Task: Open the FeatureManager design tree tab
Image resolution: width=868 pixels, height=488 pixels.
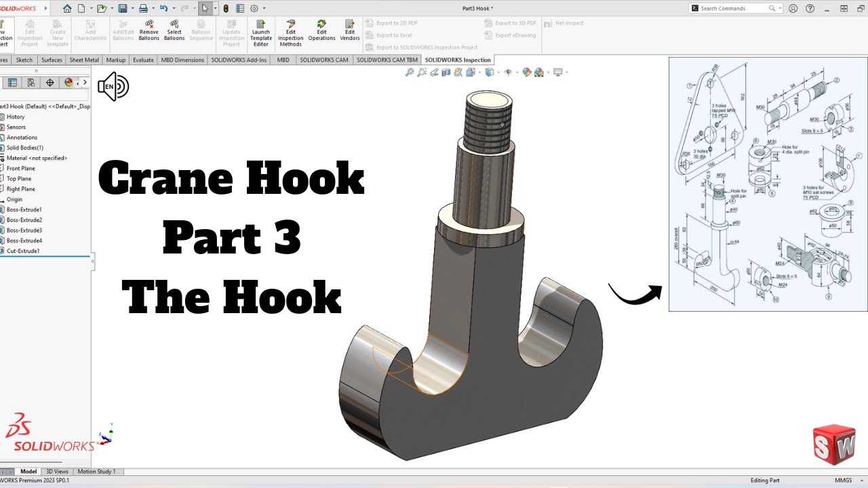Action: (x=12, y=83)
